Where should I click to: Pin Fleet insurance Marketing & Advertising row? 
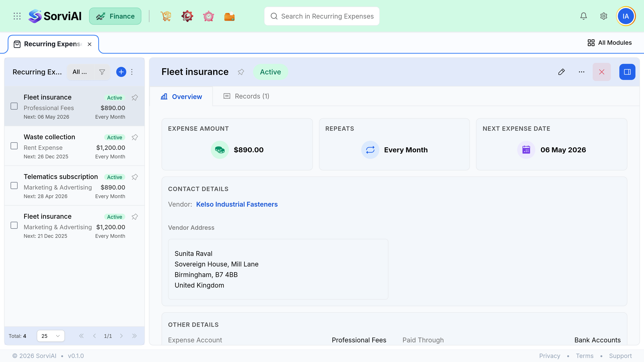point(135,217)
